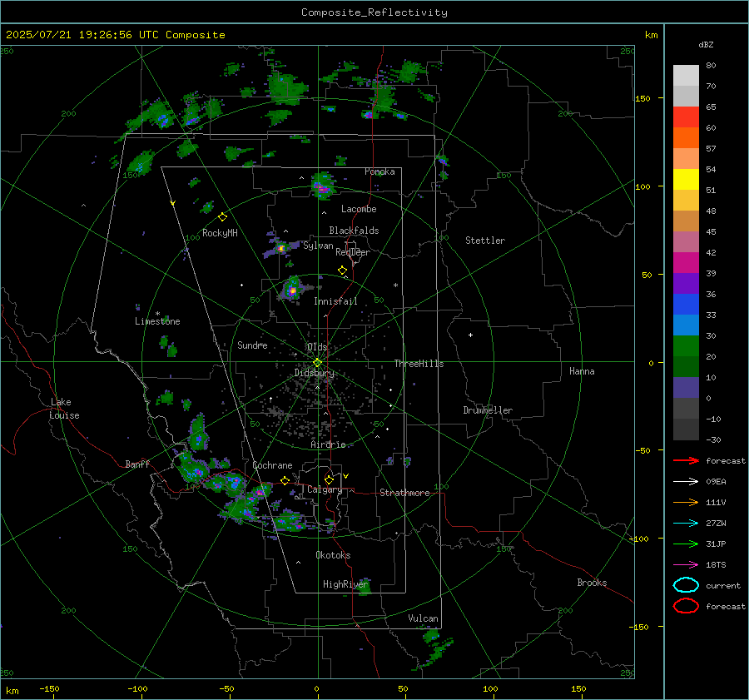749x700 pixels.
Task: Click the RedDeer label
Action: 353,252
